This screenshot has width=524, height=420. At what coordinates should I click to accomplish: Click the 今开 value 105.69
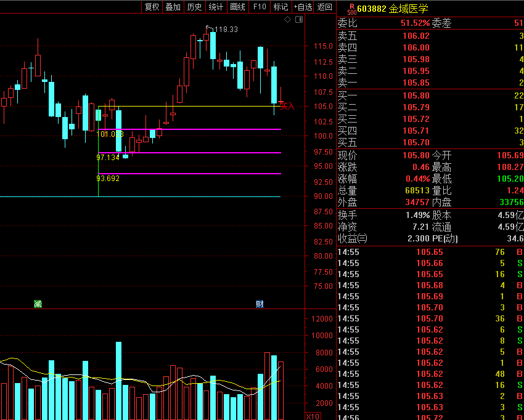[x=510, y=155]
